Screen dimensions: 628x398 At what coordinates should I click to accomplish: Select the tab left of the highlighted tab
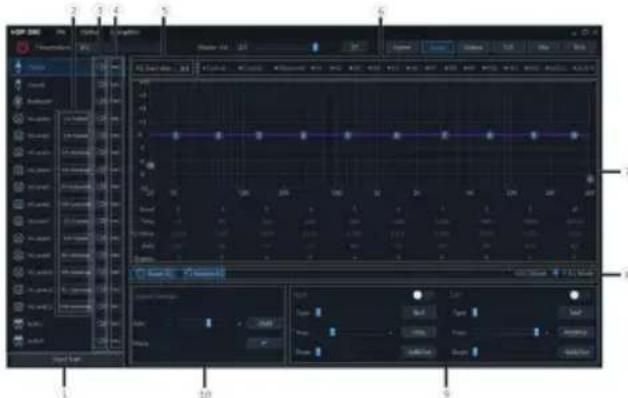point(402,47)
